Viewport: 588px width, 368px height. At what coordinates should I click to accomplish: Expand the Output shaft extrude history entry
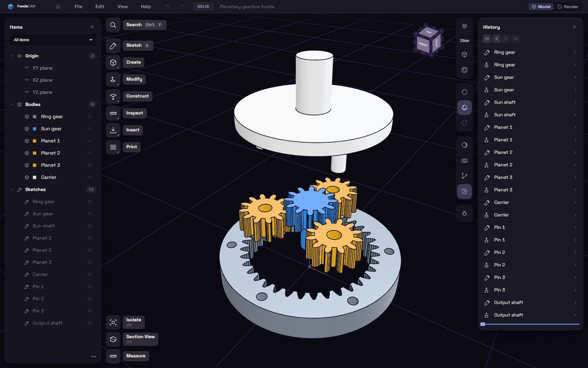click(575, 315)
